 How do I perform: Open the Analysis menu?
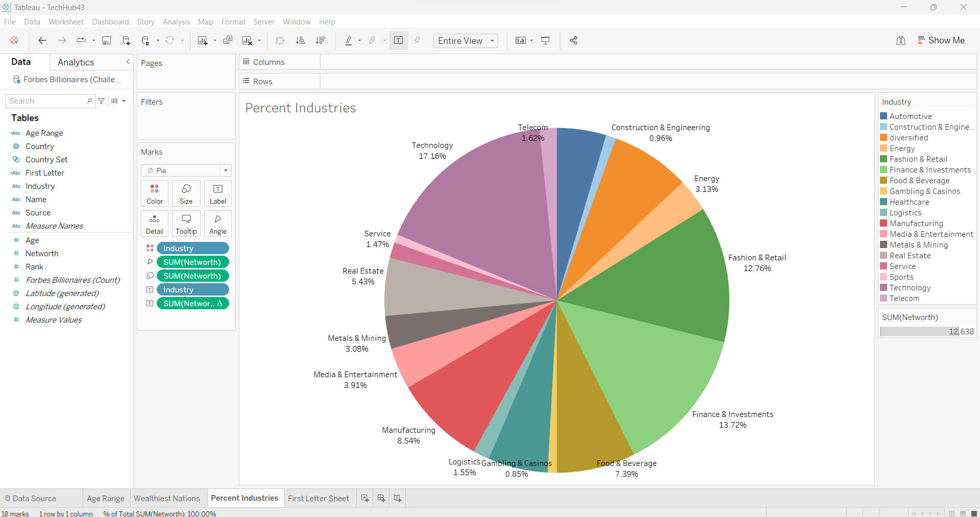click(176, 22)
